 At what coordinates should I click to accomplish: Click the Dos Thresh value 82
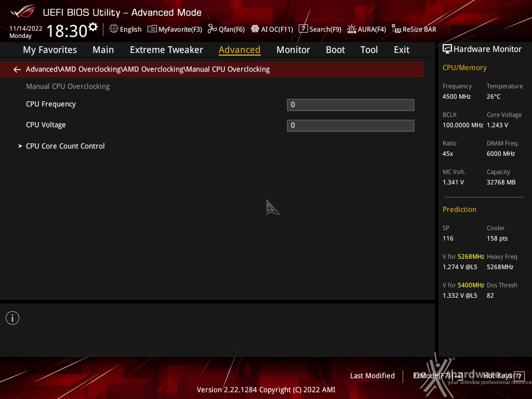coord(490,296)
